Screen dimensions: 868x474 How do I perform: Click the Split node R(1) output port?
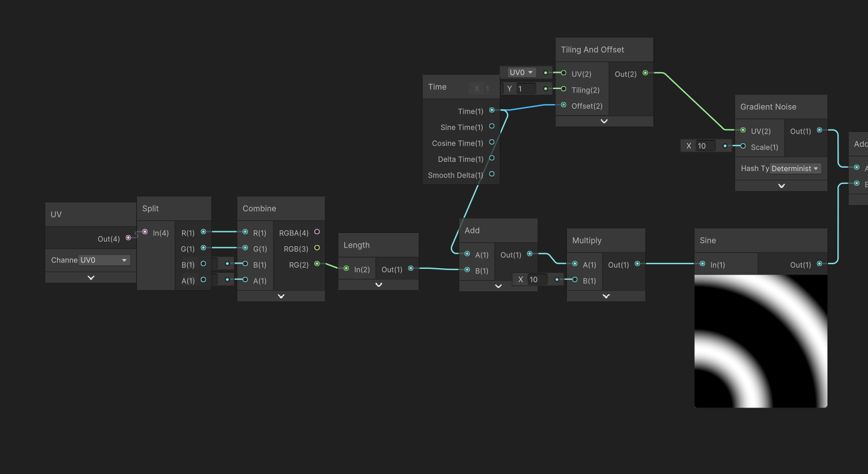click(203, 232)
